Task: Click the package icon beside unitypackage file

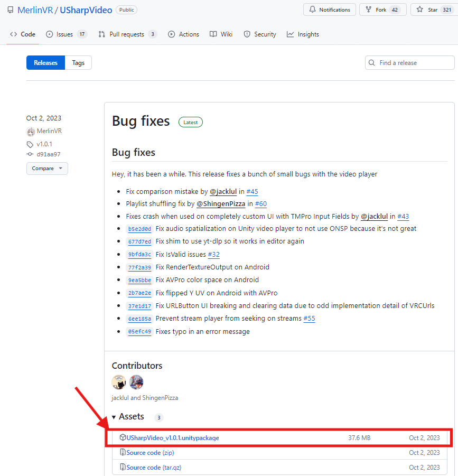Action: click(123, 437)
